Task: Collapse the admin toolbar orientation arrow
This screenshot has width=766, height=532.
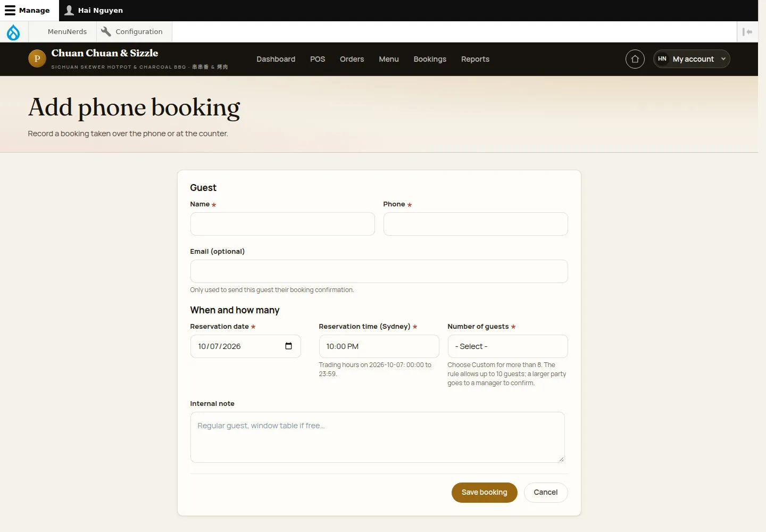Action: pyautogui.click(x=747, y=32)
